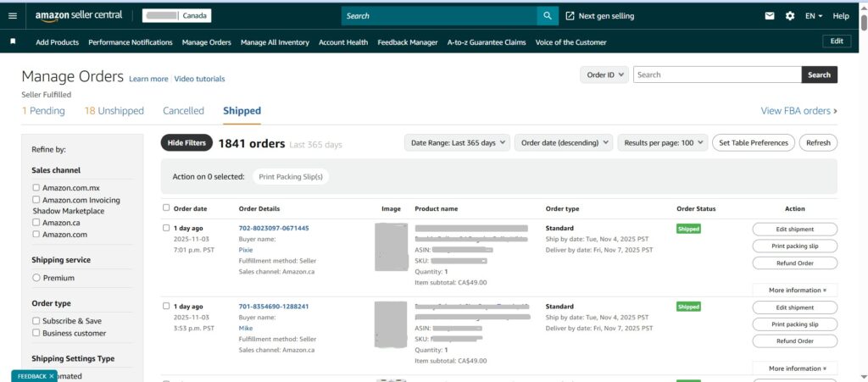The image size is (868, 382).
Task: Select the Shipped tab
Action: coord(242,111)
